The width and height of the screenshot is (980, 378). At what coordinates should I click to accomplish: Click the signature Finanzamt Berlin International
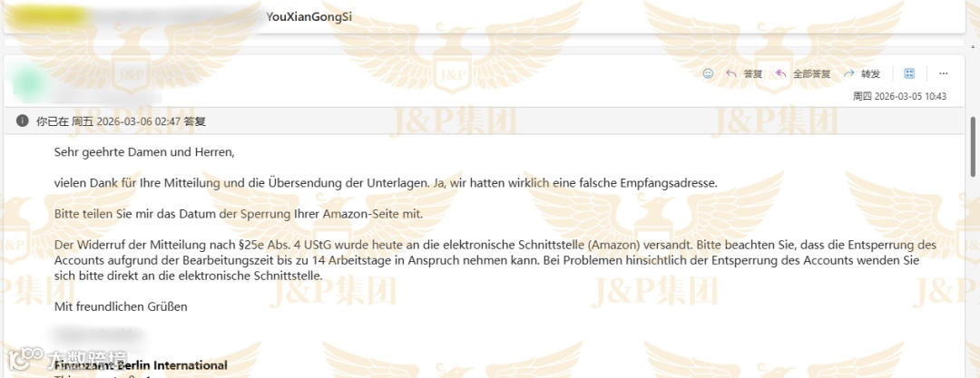click(141, 365)
